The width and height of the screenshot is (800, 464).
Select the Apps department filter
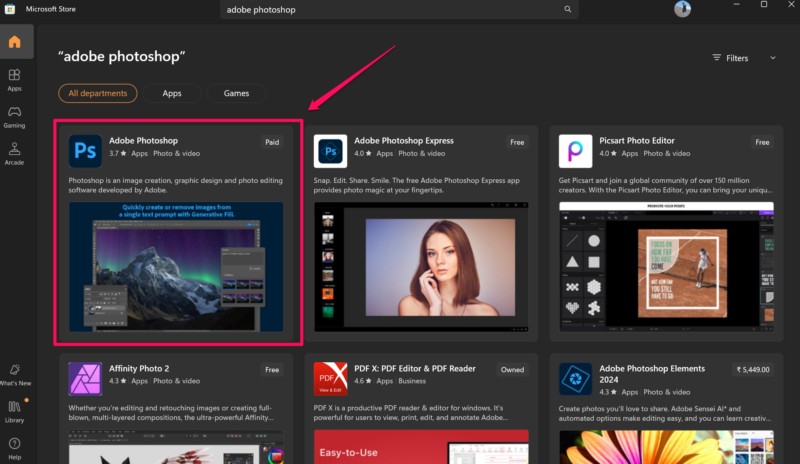pos(172,93)
